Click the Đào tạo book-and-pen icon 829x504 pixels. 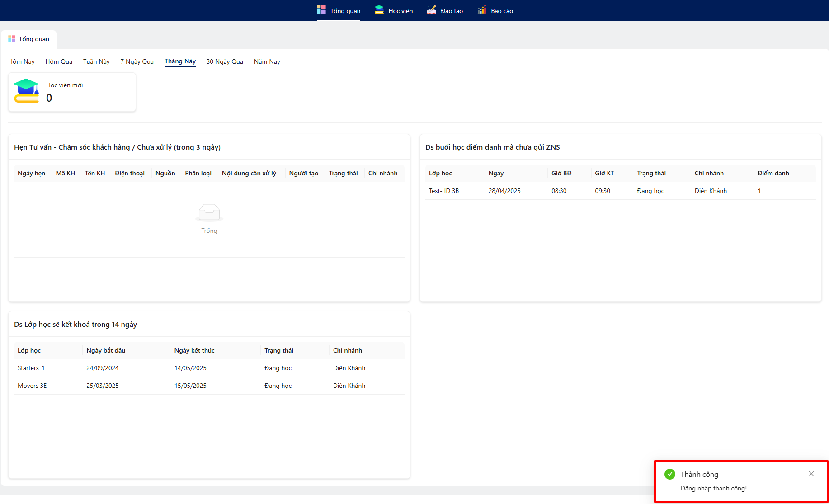click(x=432, y=10)
